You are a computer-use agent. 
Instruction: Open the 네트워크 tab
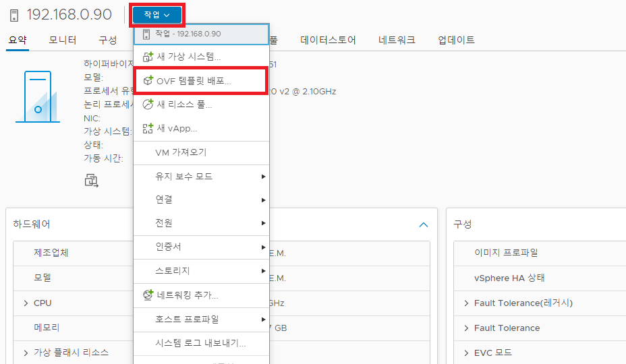click(397, 40)
